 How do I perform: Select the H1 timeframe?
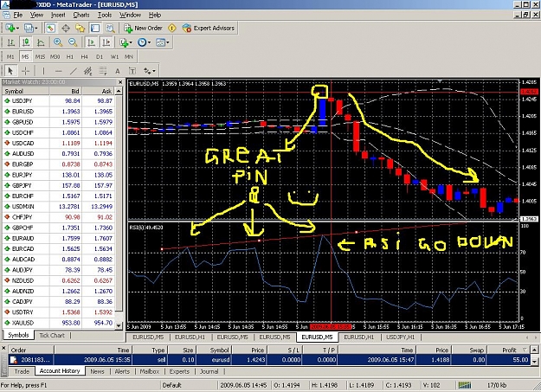[x=70, y=56]
